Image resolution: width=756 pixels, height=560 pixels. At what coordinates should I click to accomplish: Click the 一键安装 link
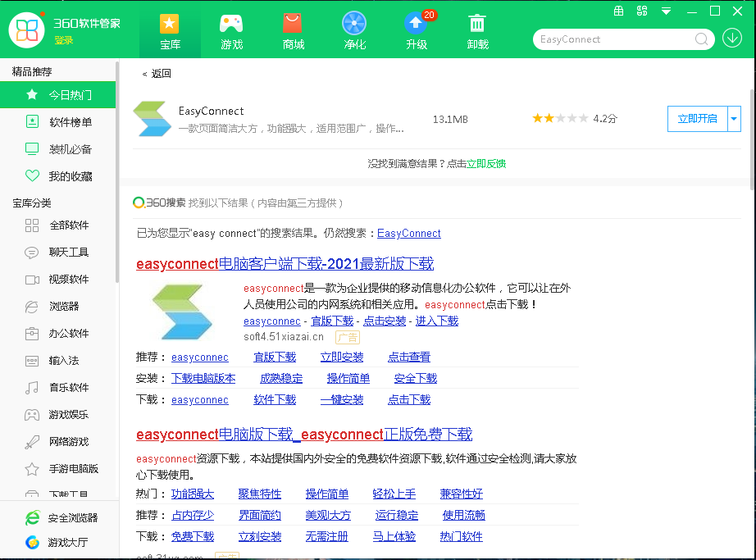pyautogui.click(x=342, y=399)
